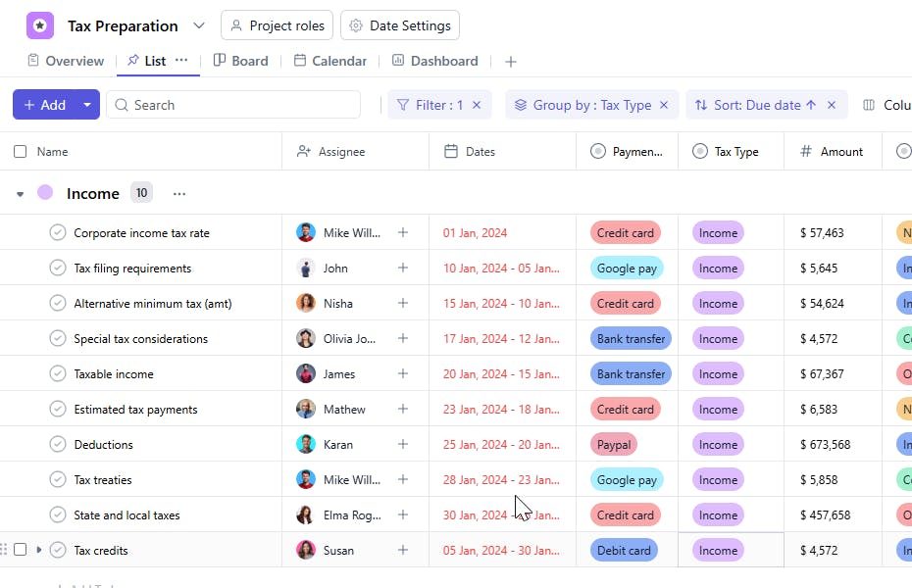912x588 pixels.
Task: Click the Income group purple color dot
Action: [x=45, y=192]
